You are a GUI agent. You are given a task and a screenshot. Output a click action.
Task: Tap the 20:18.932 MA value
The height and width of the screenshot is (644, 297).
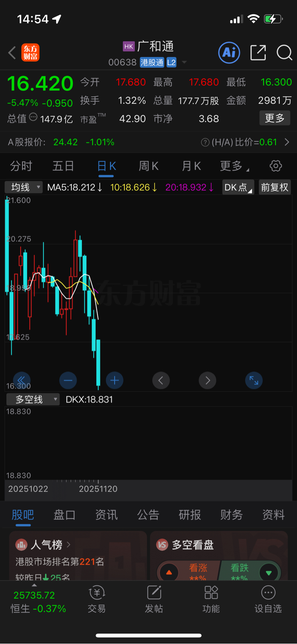click(189, 187)
